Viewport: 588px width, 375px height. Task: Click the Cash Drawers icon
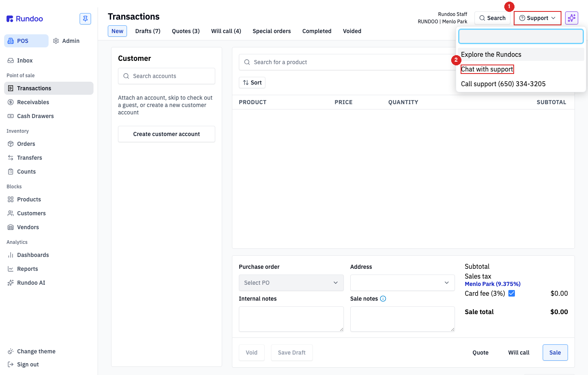click(11, 116)
